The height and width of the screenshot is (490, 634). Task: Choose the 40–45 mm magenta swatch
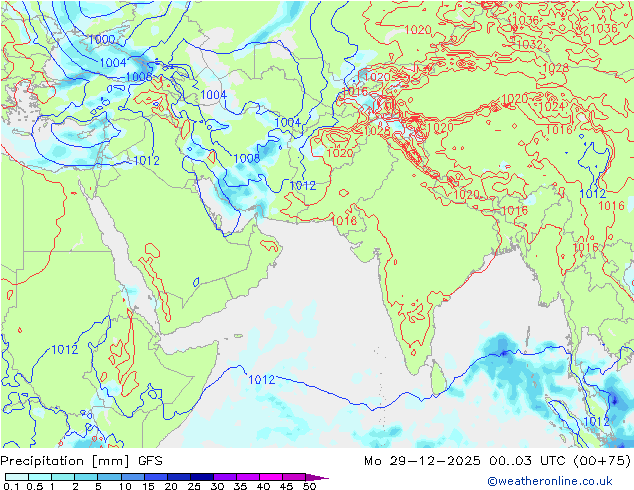(271, 477)
